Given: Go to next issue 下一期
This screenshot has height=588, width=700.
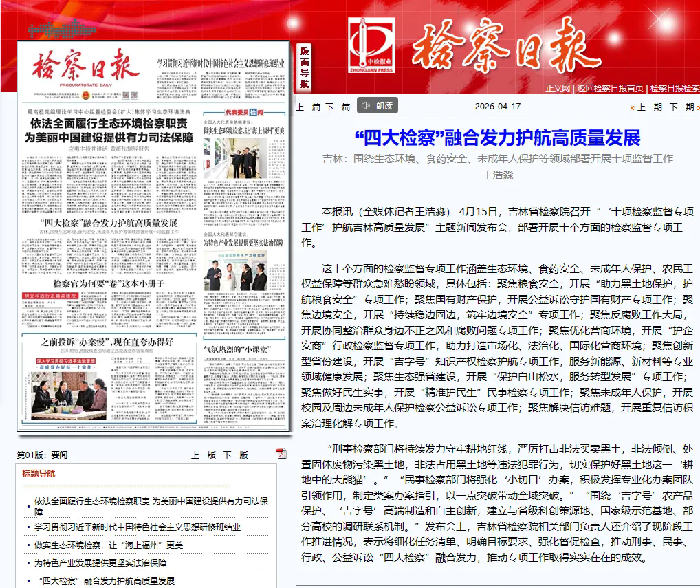Looking at the screenshot, I should point(681,107).
